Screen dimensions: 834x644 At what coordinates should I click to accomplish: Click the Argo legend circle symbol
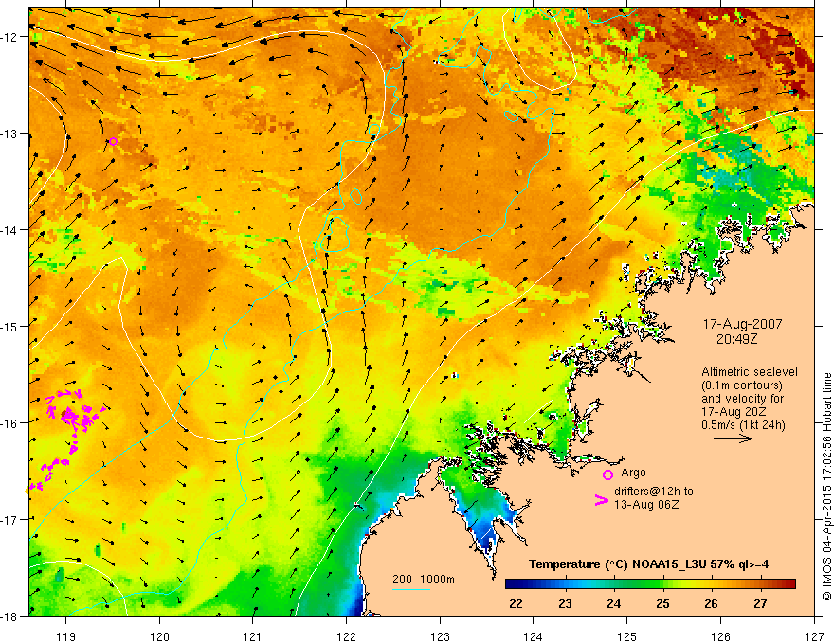click(x=607, y=474)
